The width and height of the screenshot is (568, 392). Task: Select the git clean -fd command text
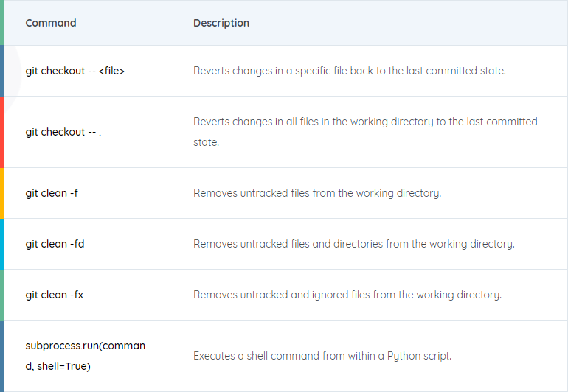[55, 244]
